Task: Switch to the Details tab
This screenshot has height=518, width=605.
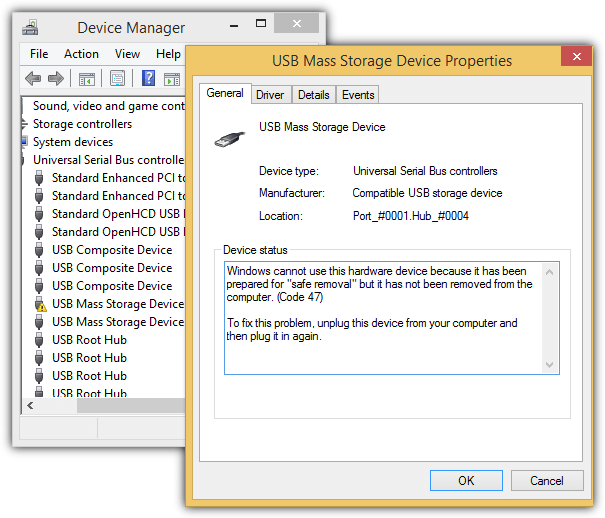Action: point(313,95)
